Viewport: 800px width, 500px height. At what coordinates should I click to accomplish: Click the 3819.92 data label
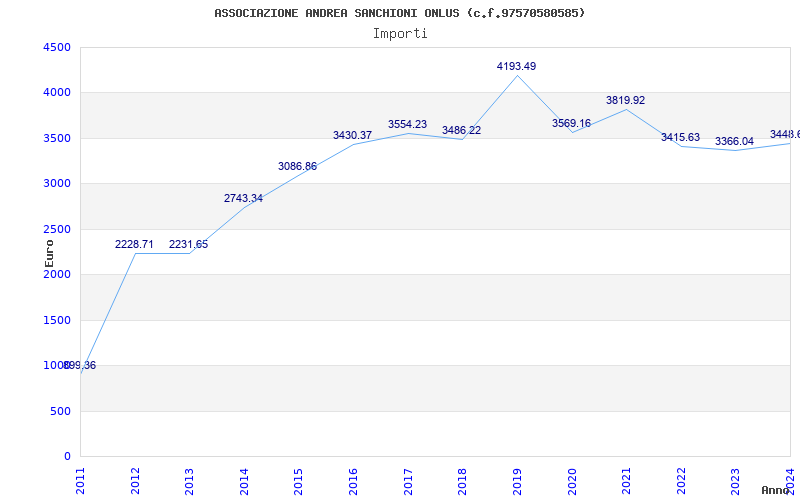pyautogui.click(x=626, y=101)
